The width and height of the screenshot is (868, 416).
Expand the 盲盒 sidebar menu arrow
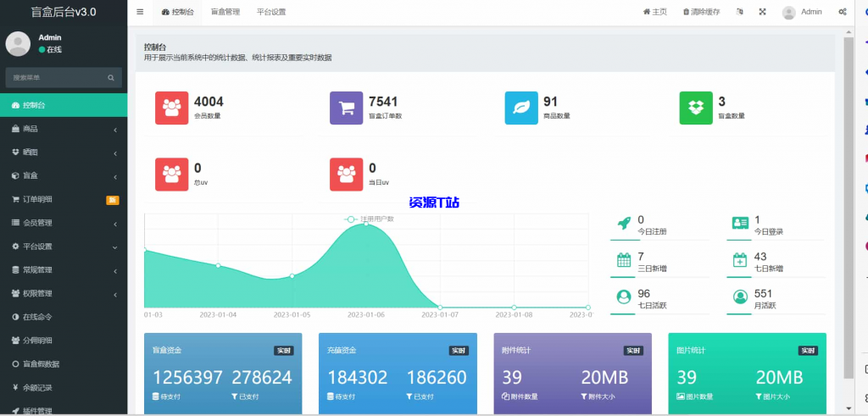click(115, 177)
